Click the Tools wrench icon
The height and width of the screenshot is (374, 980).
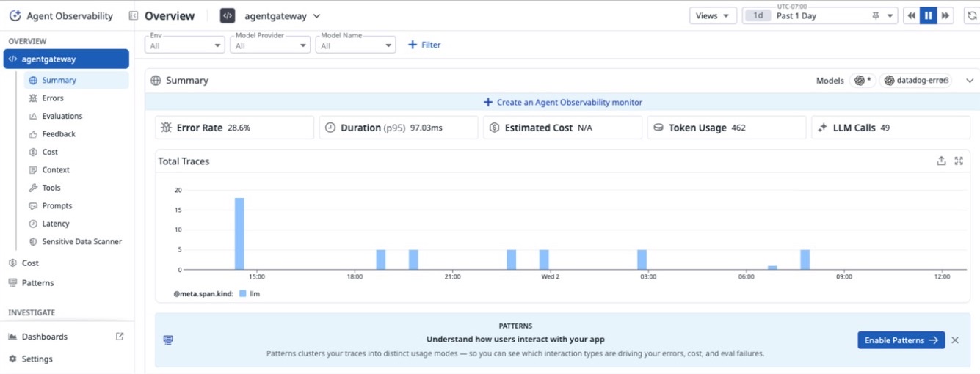[33, 188]
